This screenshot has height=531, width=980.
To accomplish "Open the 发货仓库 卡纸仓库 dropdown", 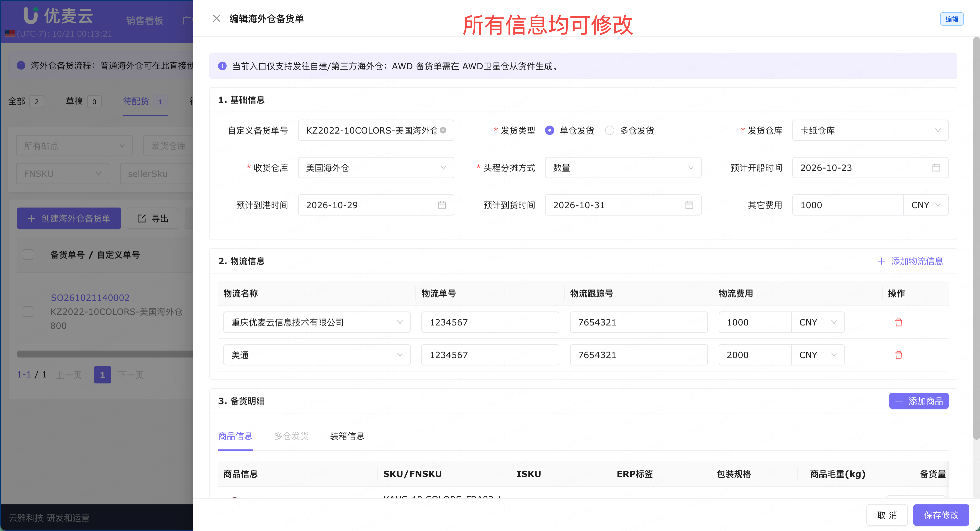I will coord(870,130).
